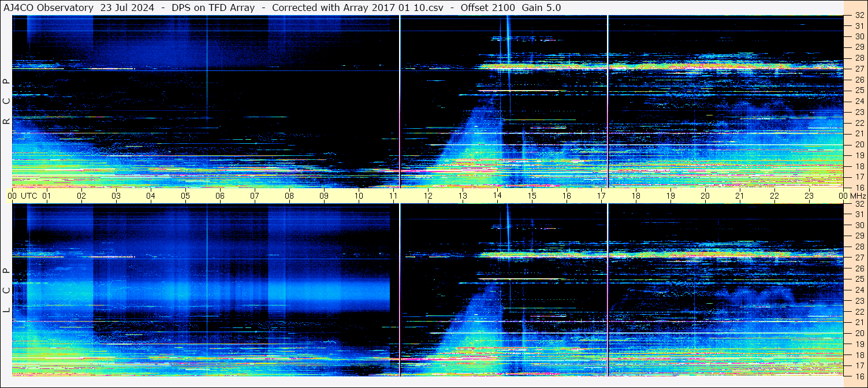Click the RCP label beside the upper spectrogram
Viewport: 868px width, 388px height.
pos(6,101)
